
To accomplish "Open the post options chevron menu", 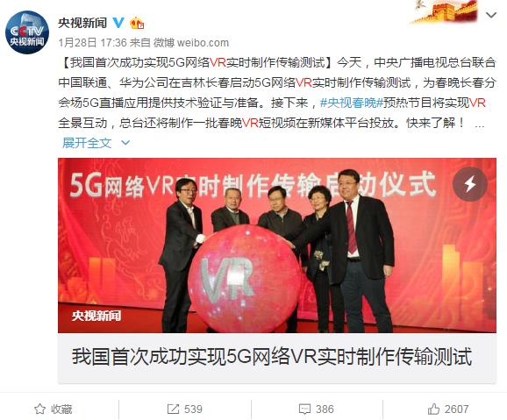I will coord(491,15).
